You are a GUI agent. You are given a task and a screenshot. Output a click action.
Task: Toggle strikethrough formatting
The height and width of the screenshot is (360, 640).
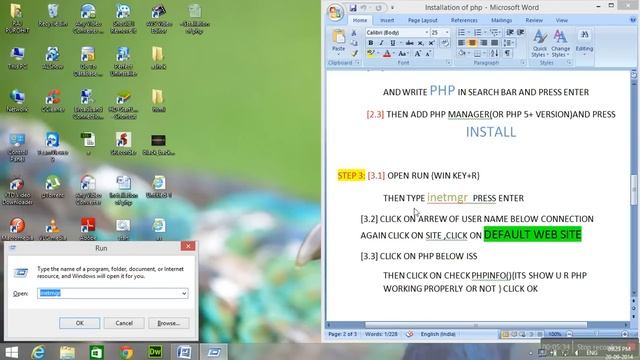[x=409, y=43]
